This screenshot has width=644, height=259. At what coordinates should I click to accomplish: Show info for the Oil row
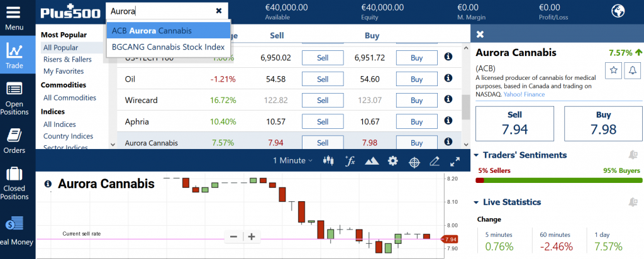tap(448, 77)
